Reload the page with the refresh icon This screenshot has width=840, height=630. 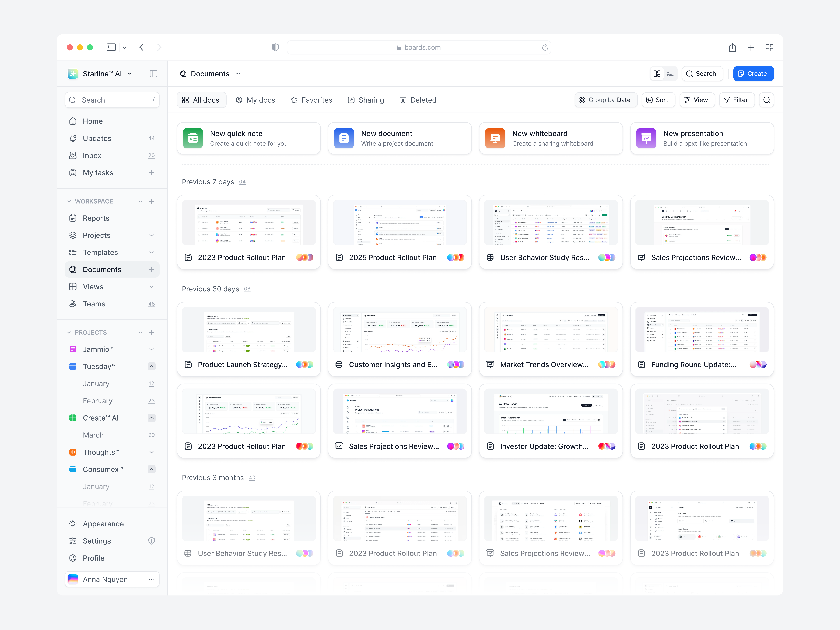[x=545, y=47]
